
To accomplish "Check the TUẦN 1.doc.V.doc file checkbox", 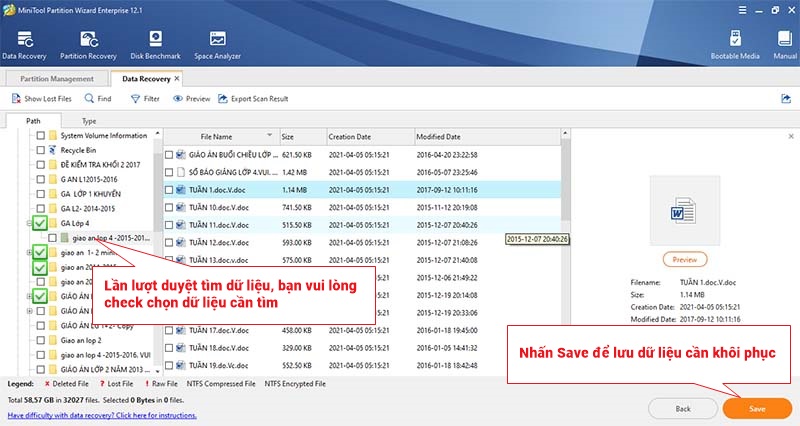I will point(169,190).
